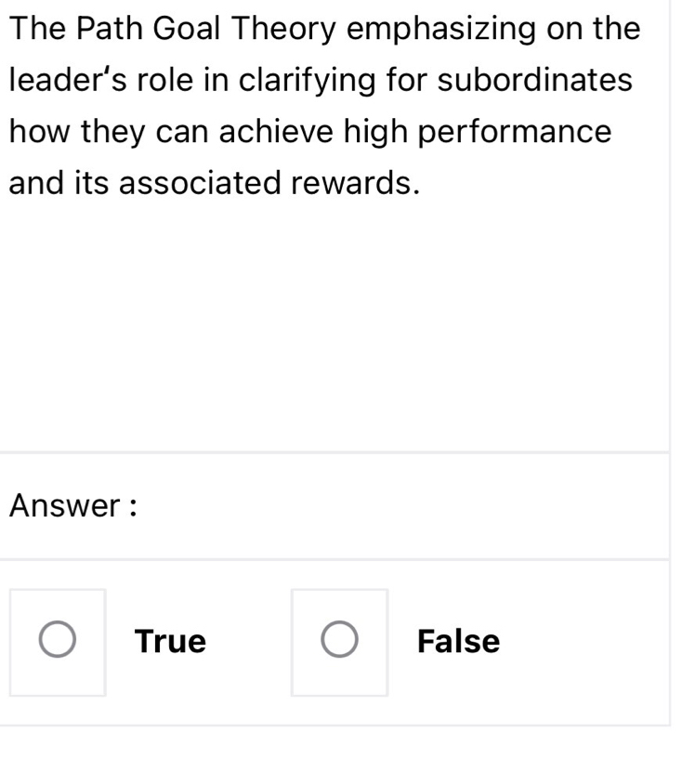This screenshot has height=784, width=682.
Task: Click the word "role" in the question
Action: 167,80
